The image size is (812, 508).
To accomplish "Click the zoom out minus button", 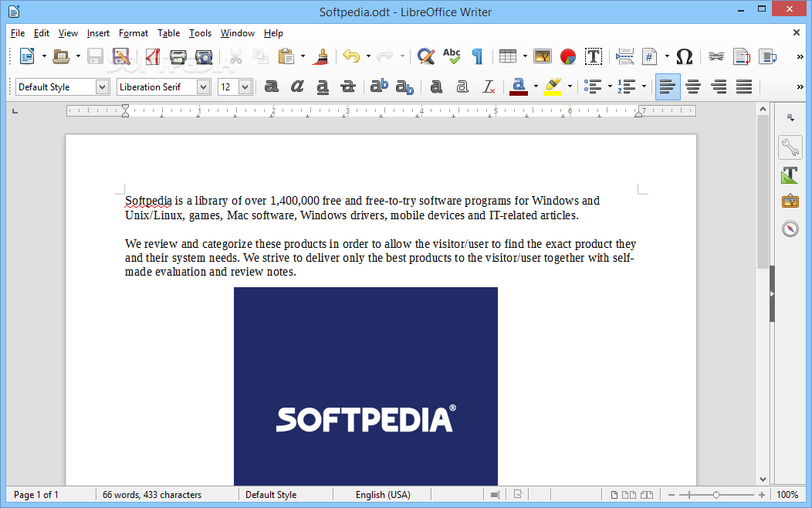I will (x=672, y=495).
